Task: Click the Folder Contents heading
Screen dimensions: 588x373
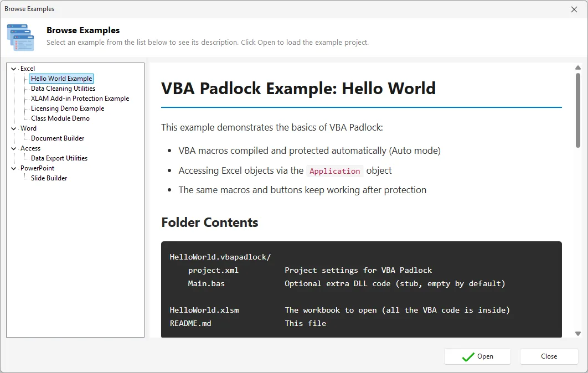Action: (x=210, y=222)
